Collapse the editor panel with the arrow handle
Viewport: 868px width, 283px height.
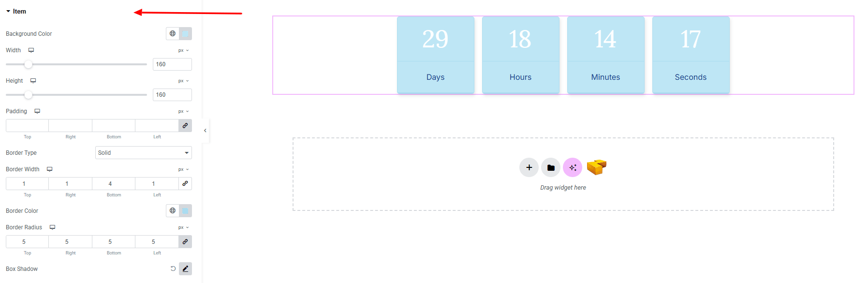click(205, 131)
